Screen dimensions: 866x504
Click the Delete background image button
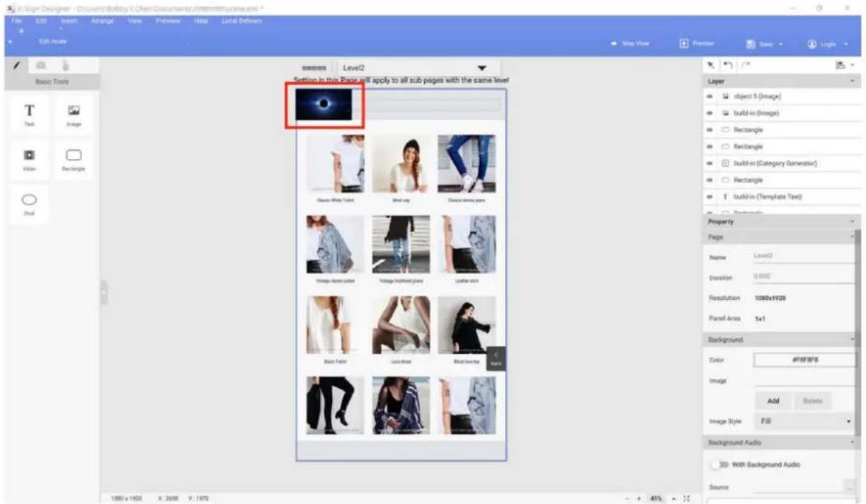pyautogui.click(x=811, y=401)
